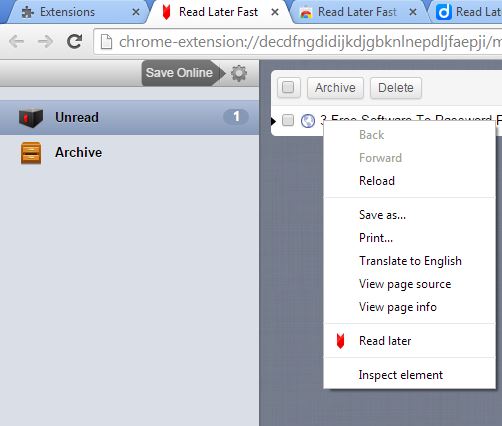
Task: Select Translate to English menu entry
Action: click(410, 261)
